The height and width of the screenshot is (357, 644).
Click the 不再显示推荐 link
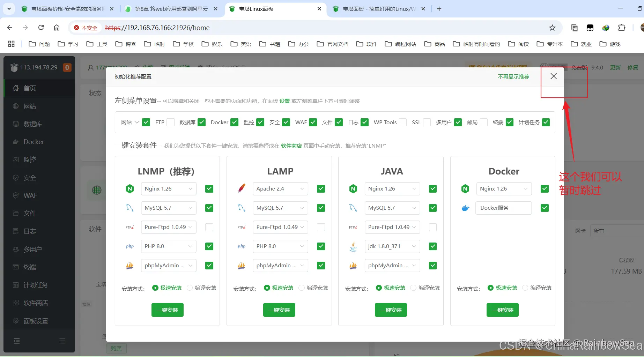pyautogui.click(x=513, y=77)
